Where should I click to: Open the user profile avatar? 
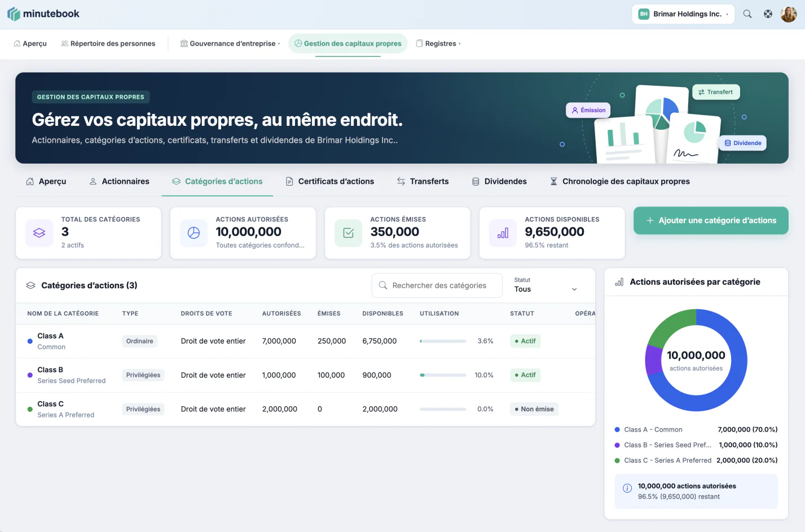[x=788, y=14]
